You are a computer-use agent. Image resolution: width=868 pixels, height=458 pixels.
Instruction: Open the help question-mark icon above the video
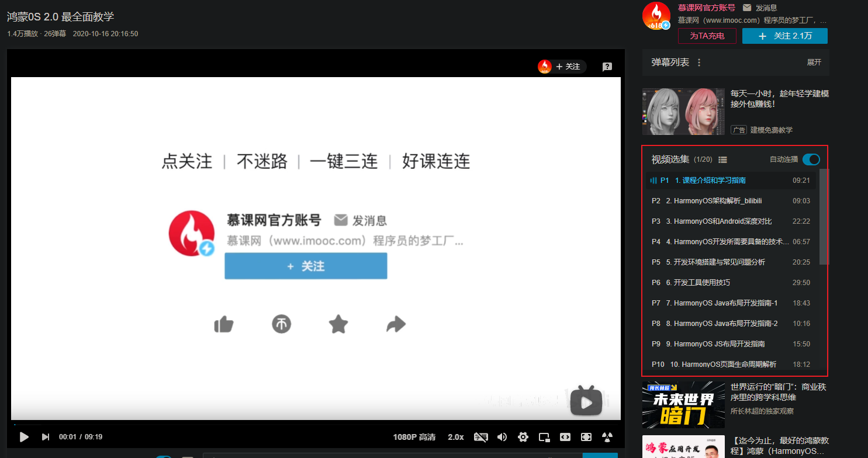(607, 67)
